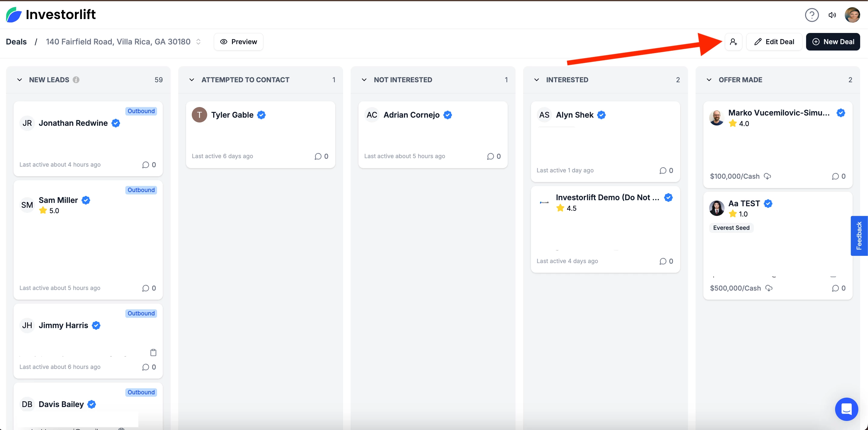Collapse the Offer Made column

point(709,80)
